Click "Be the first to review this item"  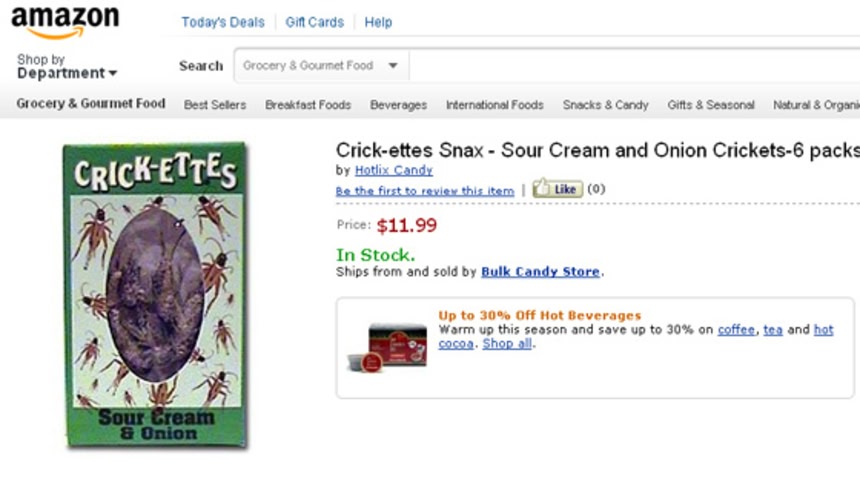pyautogui.click(x=424, y=191)
